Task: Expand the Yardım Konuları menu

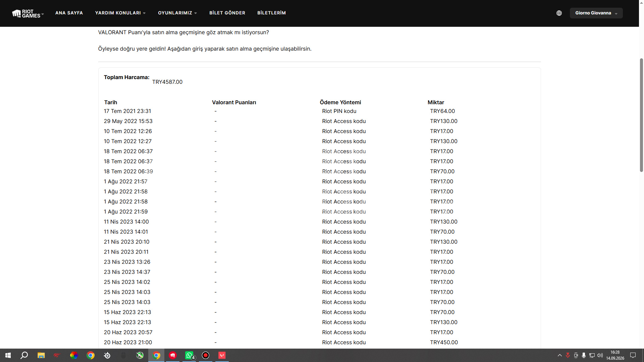Action: [120, 13]
